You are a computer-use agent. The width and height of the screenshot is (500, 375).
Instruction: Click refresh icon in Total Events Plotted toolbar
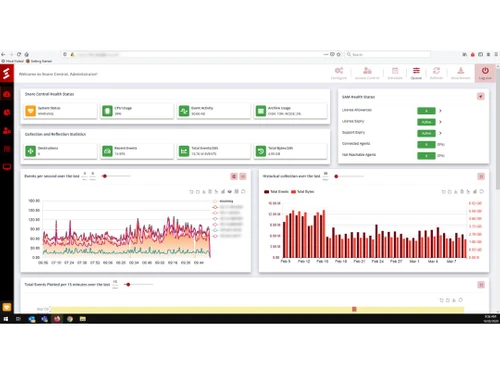coord(461,300)
